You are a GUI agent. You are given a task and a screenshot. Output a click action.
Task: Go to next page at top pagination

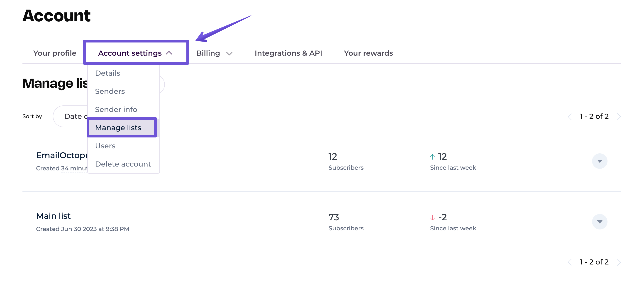pyautogui.click(x=619, y=117)
